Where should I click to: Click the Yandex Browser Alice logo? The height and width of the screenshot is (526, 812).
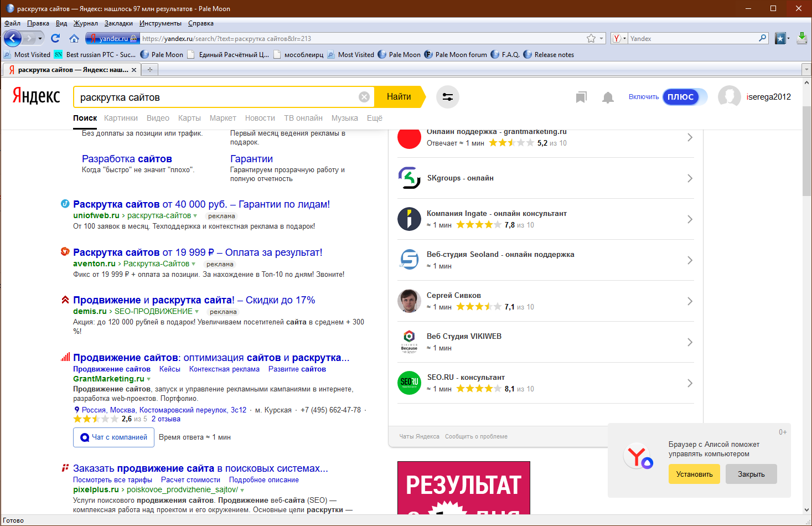point(638,457)
